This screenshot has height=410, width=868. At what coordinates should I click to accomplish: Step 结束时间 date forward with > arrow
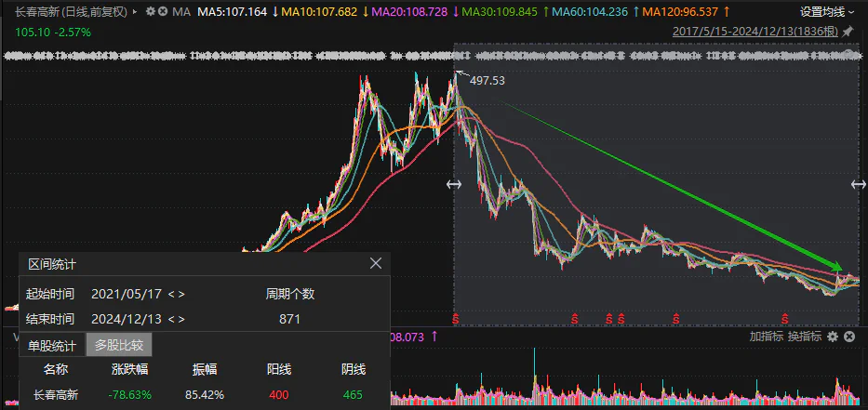coord(181,319)
